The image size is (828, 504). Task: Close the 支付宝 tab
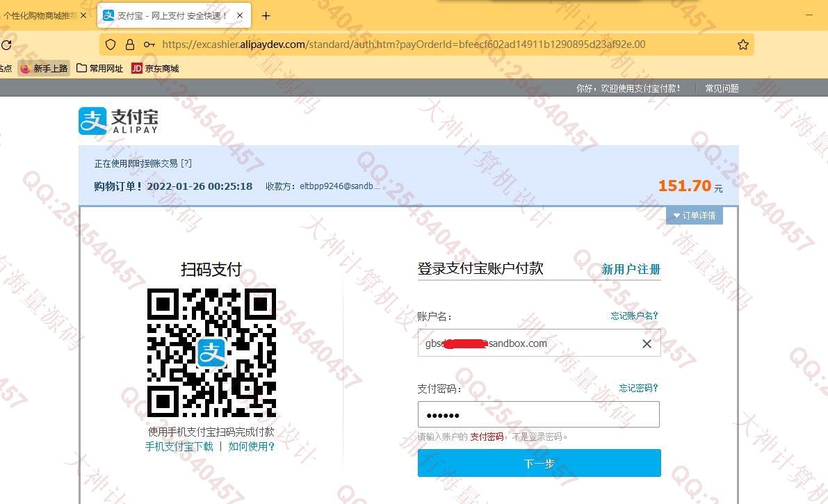(240, 16)
